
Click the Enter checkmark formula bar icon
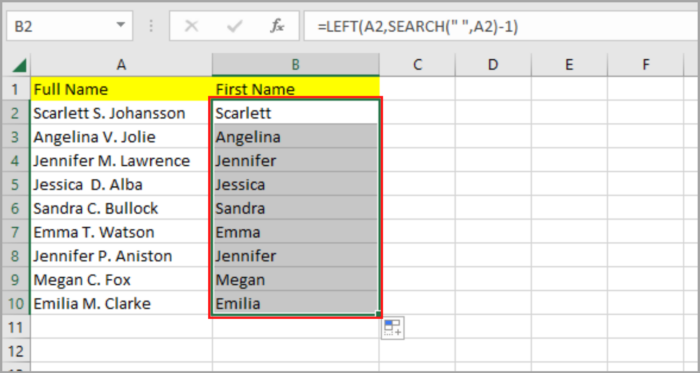[234, 26]
